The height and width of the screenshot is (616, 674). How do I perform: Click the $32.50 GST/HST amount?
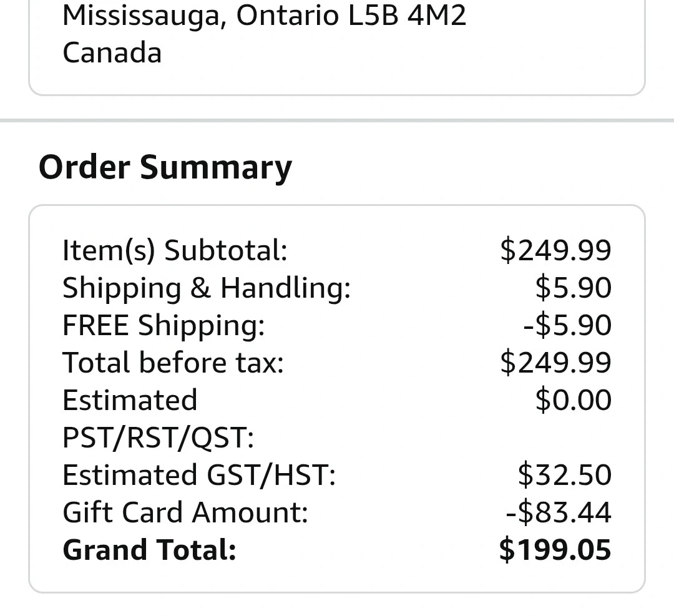coord(564,475)
